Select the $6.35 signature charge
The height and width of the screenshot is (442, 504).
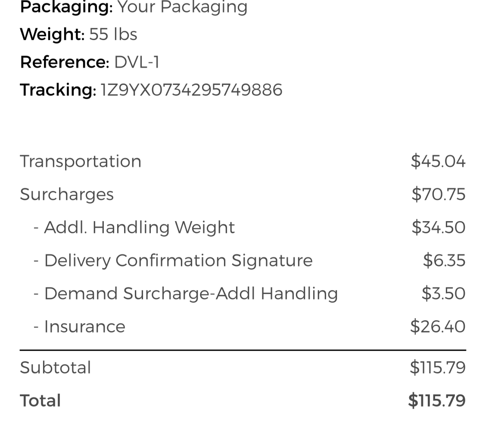pos(444,260)
